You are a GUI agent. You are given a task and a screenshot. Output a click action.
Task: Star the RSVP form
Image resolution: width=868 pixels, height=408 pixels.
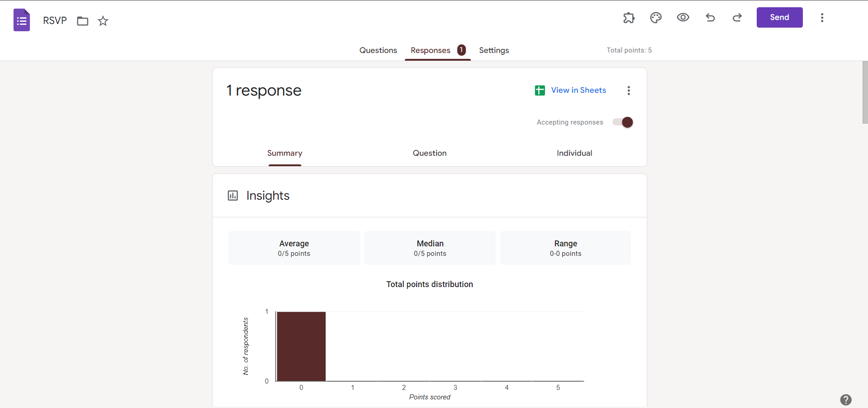click(x=103, y=21)
